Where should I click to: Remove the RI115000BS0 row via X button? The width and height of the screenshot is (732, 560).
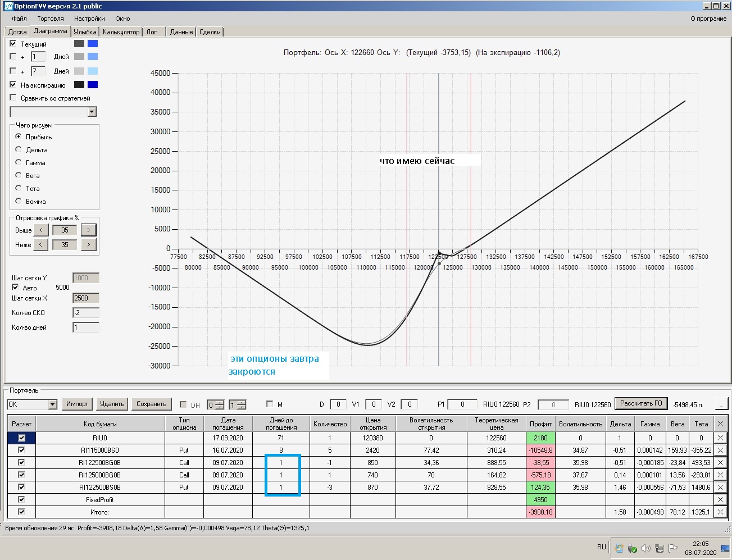point(720,450)
